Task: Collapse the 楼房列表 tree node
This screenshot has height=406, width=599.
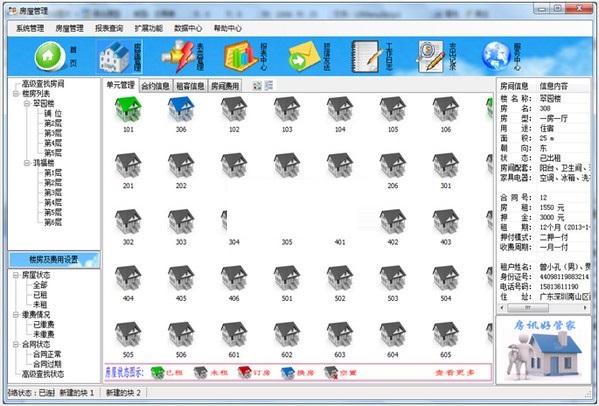Action: [16, 94]
